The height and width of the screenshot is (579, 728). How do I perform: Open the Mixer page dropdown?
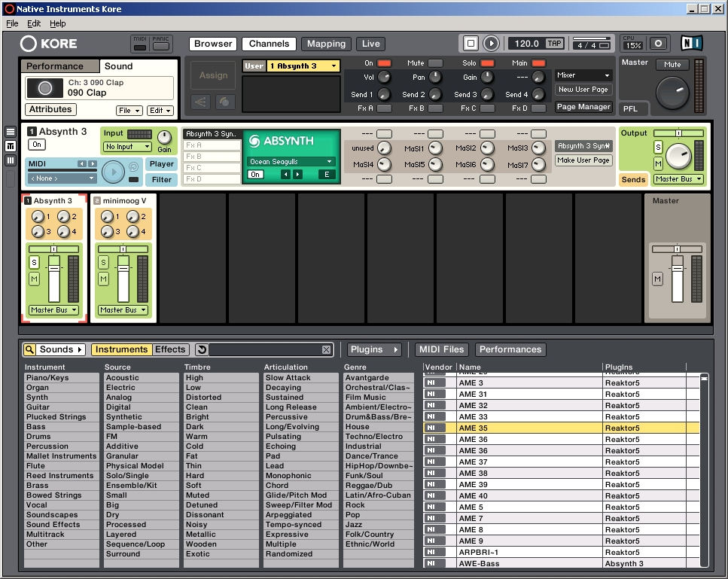point(583,75)
